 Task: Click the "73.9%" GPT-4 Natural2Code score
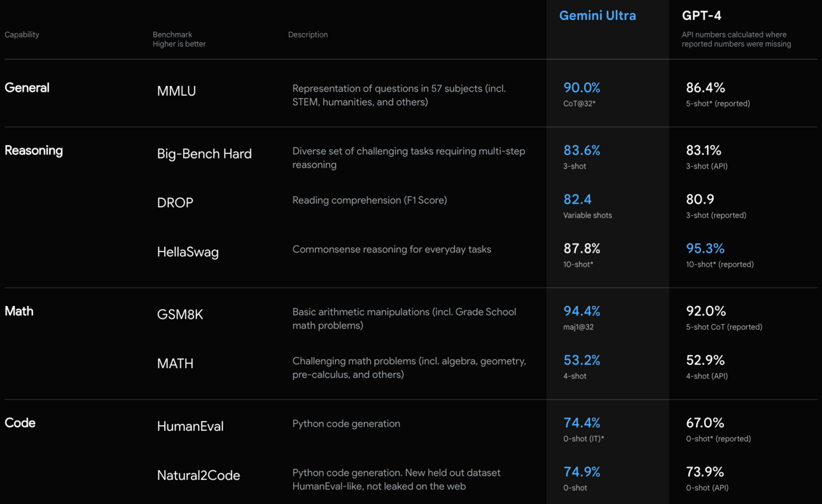click(x=705, y=472)
